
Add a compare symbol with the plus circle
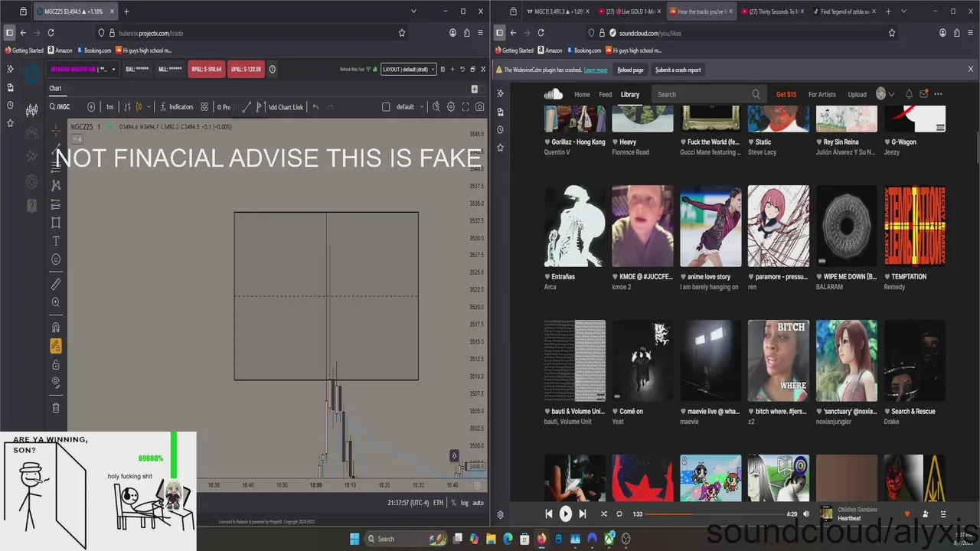pos(91,107)
